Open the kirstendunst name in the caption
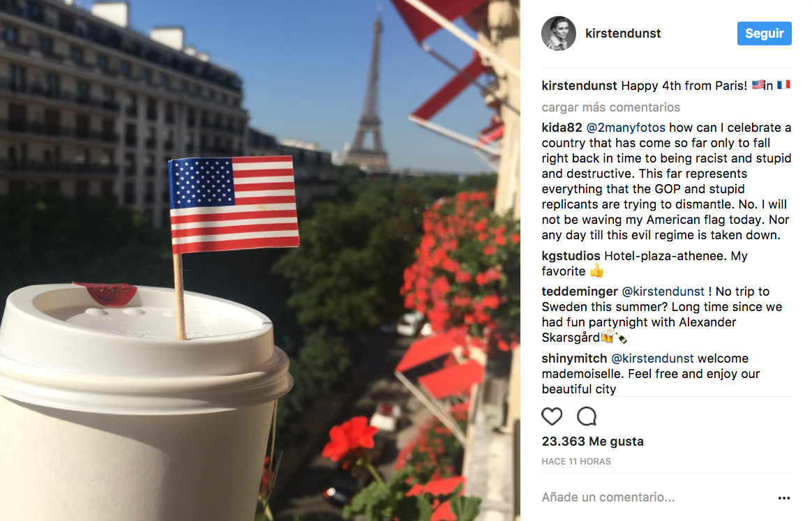Viewport: 812px width, 521px height. [580, 86]
